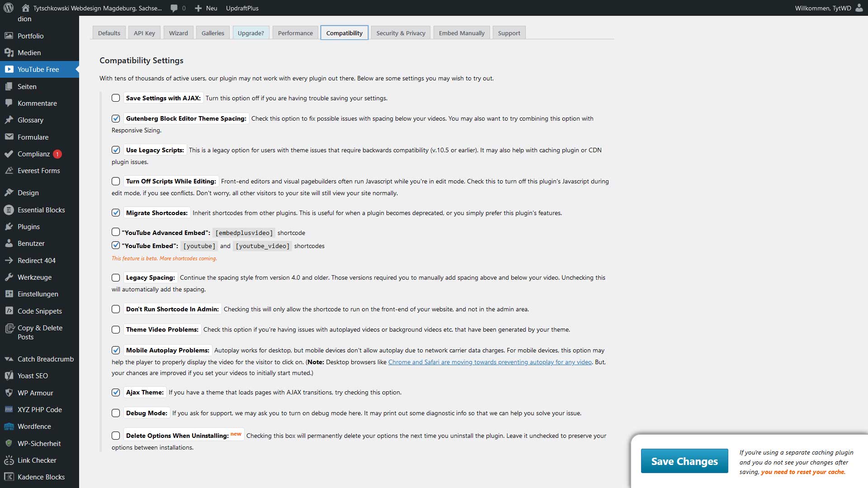Open the comments bubble icon in admin bar

[174, 8]
